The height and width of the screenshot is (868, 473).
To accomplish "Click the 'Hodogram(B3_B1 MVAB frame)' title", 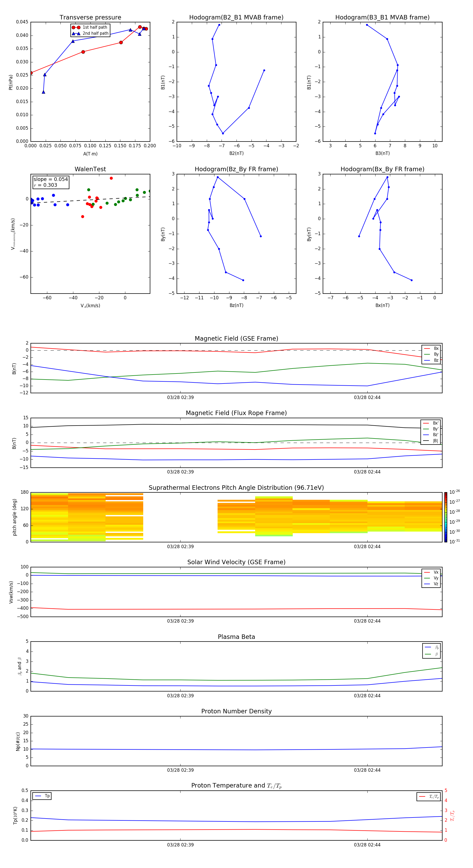I will (x=382, y=17).
